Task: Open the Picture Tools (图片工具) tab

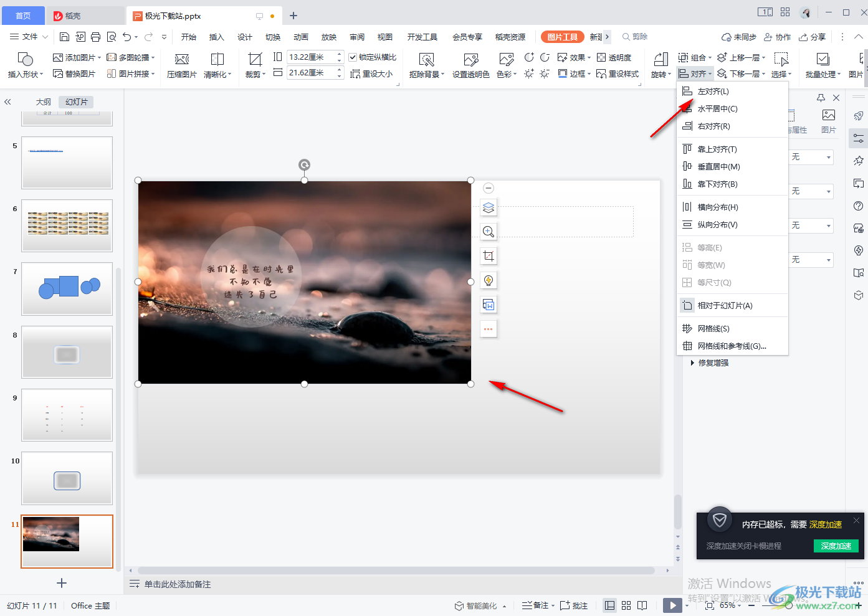Action: coord(562,37)
